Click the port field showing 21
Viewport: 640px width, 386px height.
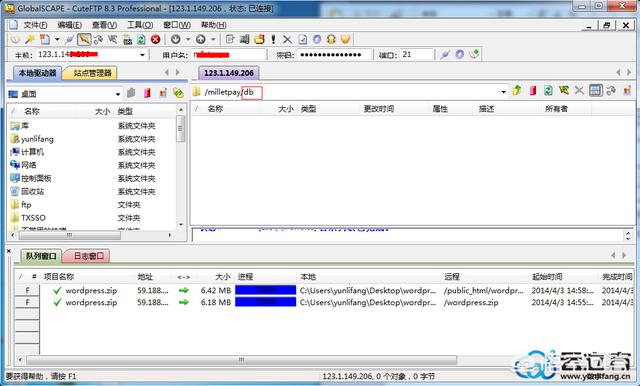point(416,54)
